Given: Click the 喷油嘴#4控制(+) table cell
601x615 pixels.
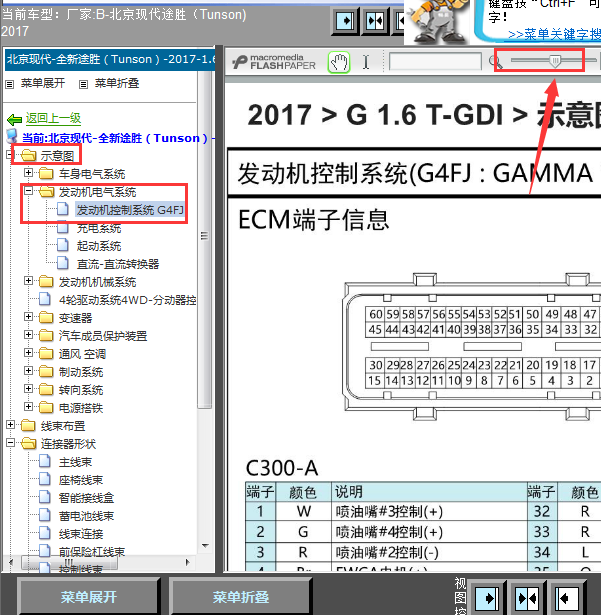Looking at the screenshot, I should pos(429,532).
